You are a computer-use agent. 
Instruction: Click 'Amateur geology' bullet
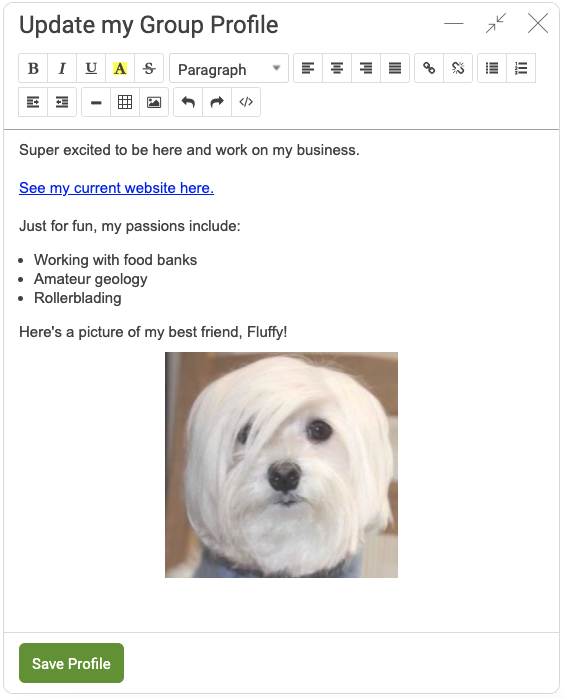coord(91,279)
